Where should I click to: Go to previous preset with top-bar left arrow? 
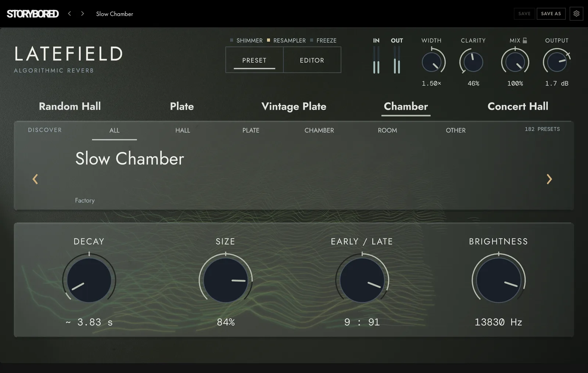point(69,14)
